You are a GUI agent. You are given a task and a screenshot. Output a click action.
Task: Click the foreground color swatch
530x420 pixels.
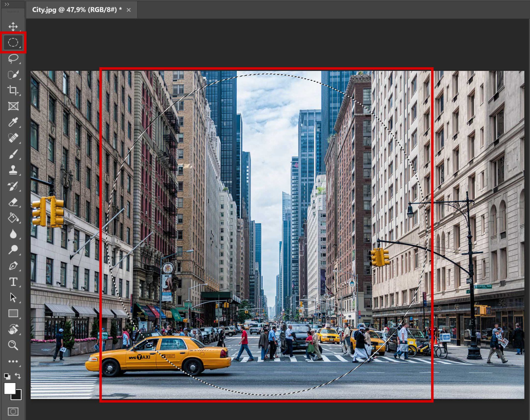coord(10,388)
